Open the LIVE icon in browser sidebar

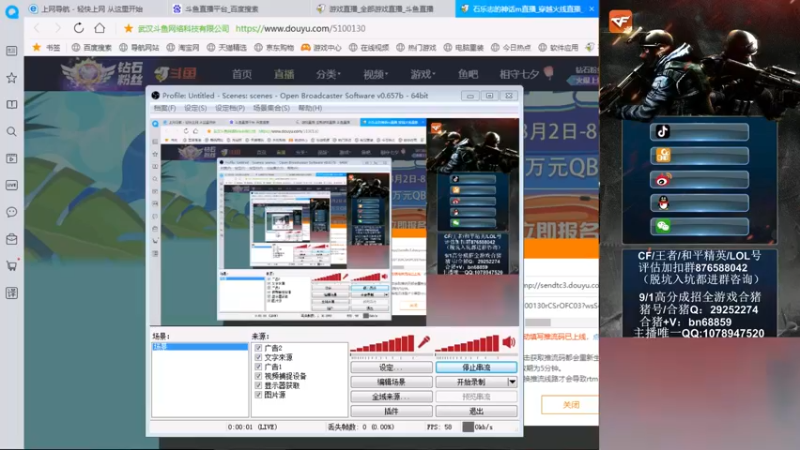coord(12,185)
